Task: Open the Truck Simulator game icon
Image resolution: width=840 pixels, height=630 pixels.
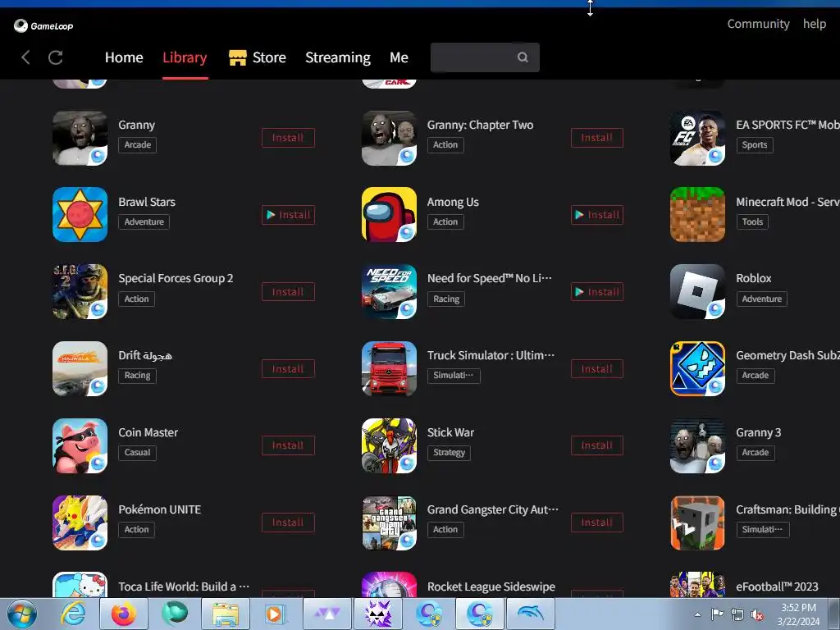Action: [389, 368]
